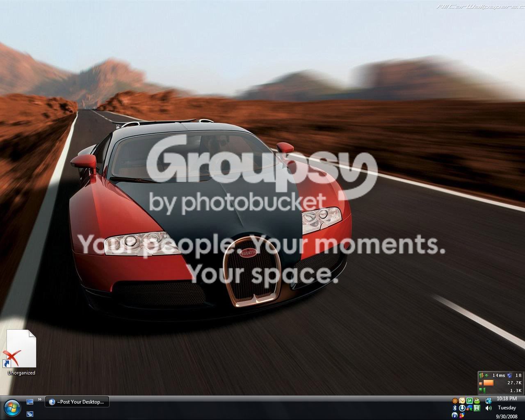Image resolution: width=525 pixels, height=420 pixels.
Task: Click the 10:18 PM taskbar clock
Action: pyautogui.click(x=507, y=399)
